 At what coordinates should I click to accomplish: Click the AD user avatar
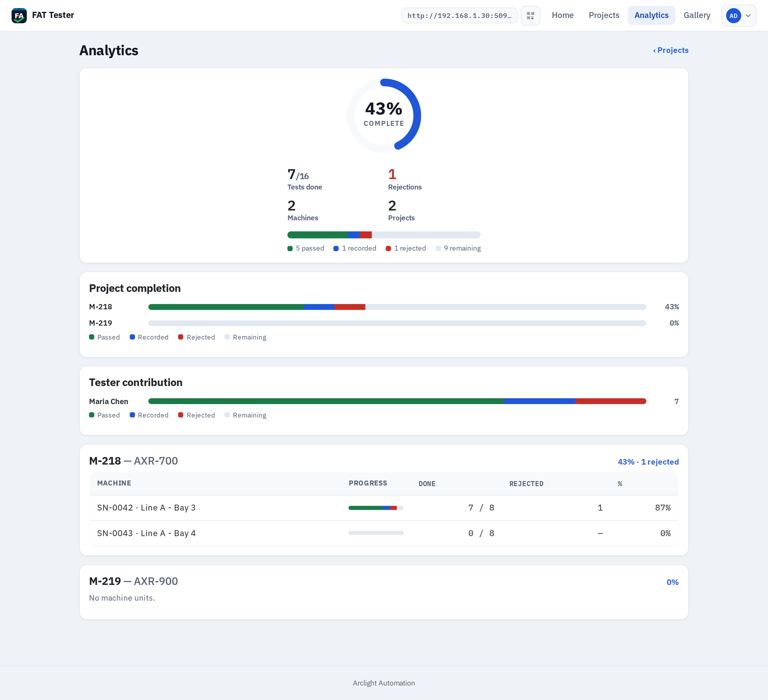tap(733, 16)
